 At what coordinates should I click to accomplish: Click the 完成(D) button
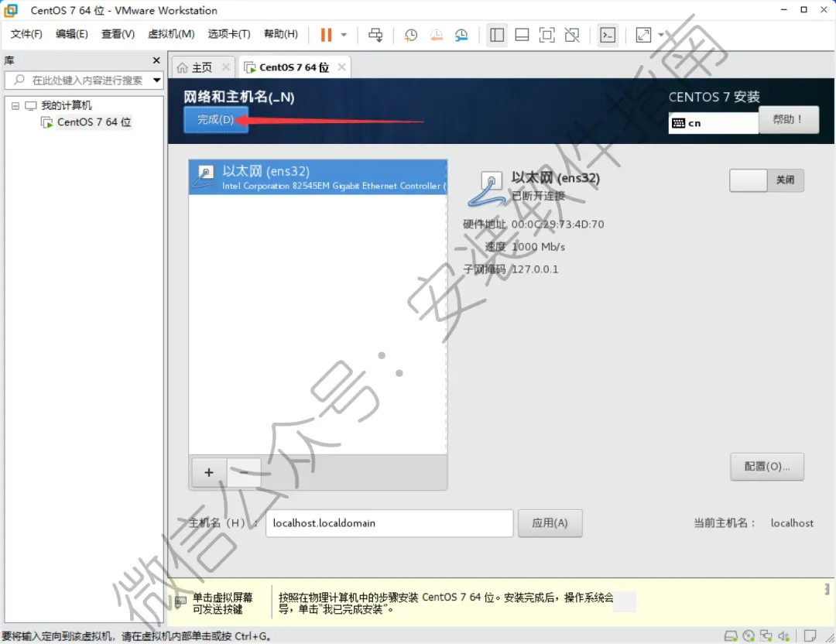coord(216,119)
